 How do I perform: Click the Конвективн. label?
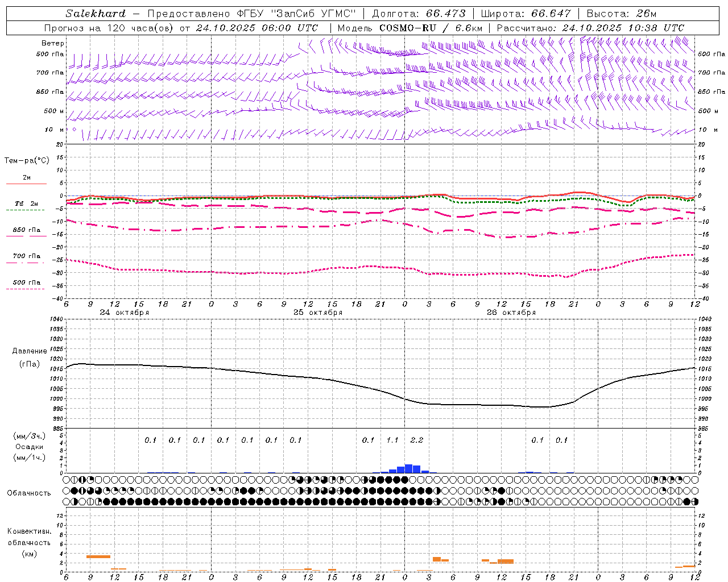click(x=30, y=531)
